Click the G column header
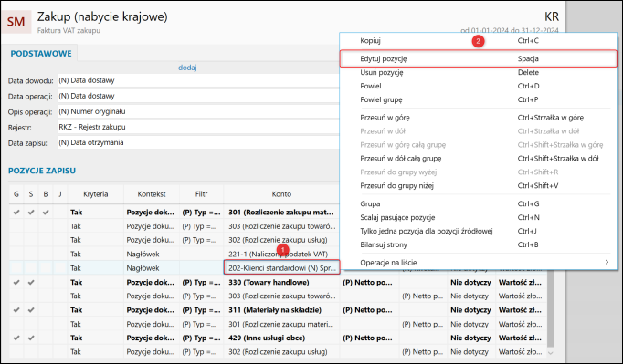 (16, 194)
